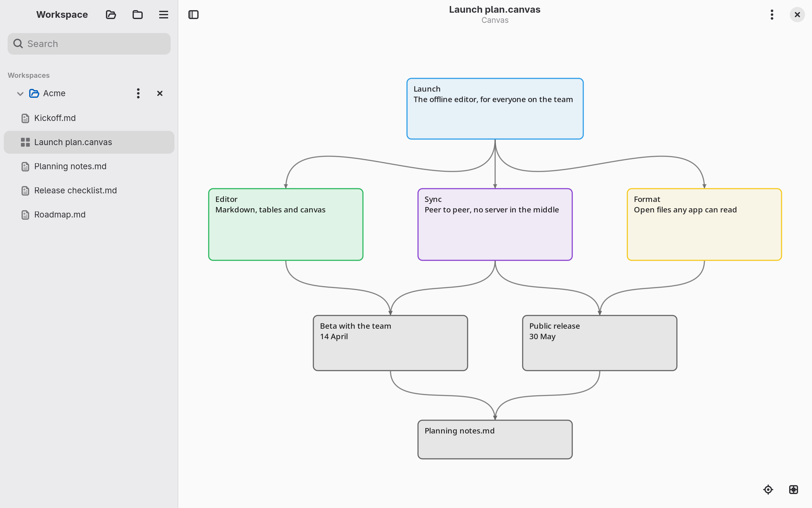Image resolution: width=812 pixels, height=508 pixels.
Task: Toggle the sidebar panel visibility
Action: [193, 15]
